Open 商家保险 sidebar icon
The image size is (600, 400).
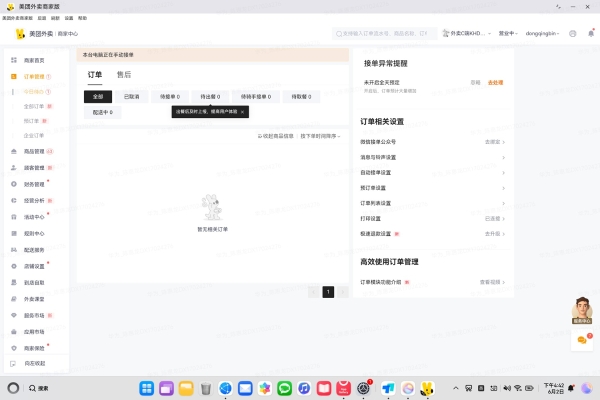14,348
